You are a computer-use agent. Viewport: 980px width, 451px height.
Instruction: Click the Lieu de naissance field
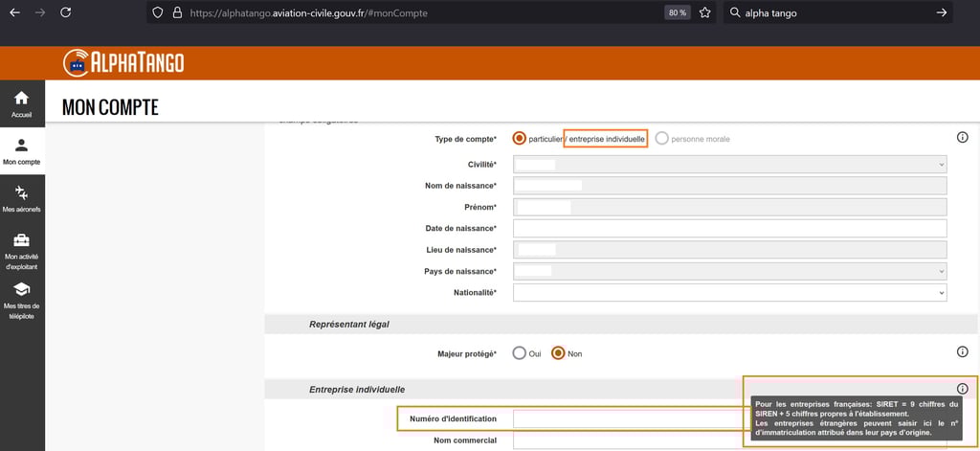pos(730,250)
